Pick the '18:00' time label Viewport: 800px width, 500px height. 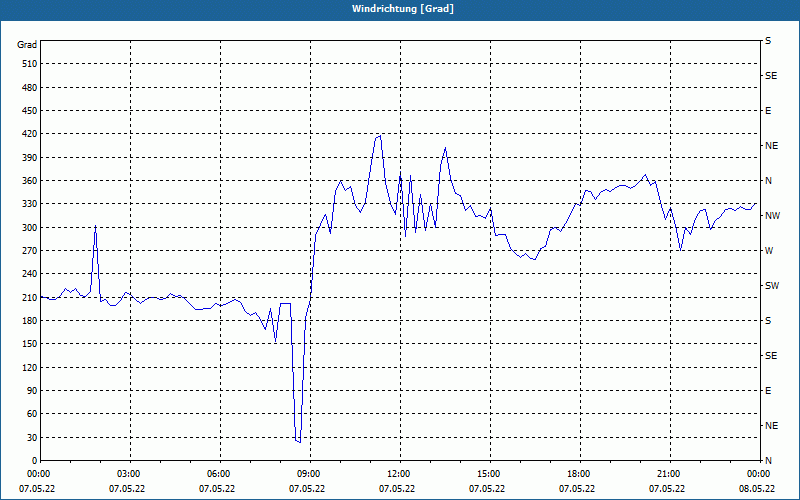[x=580, y=474]
